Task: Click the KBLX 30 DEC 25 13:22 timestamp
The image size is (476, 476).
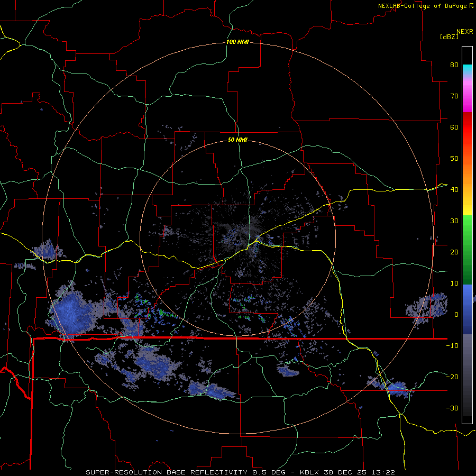Action: (x=347, y=472)
